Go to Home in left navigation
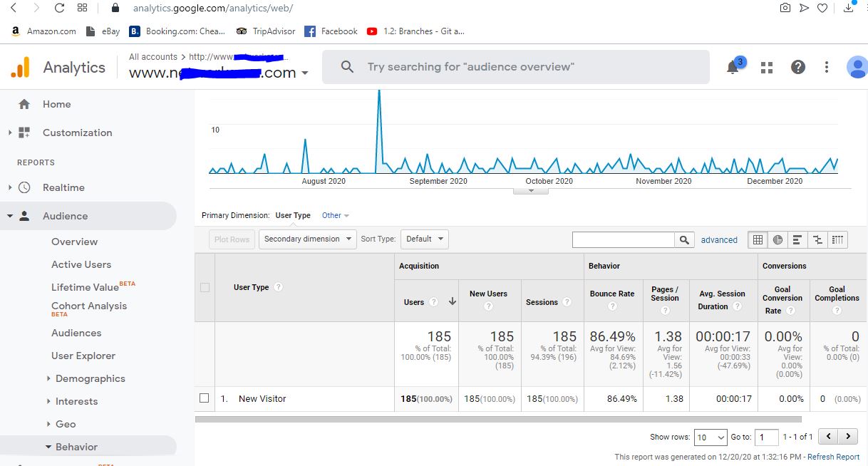 coord(56,104)
